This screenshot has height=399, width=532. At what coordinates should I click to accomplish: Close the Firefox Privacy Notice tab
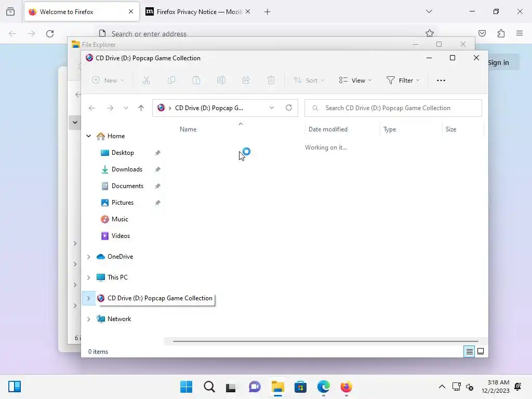tap(248, 11)
